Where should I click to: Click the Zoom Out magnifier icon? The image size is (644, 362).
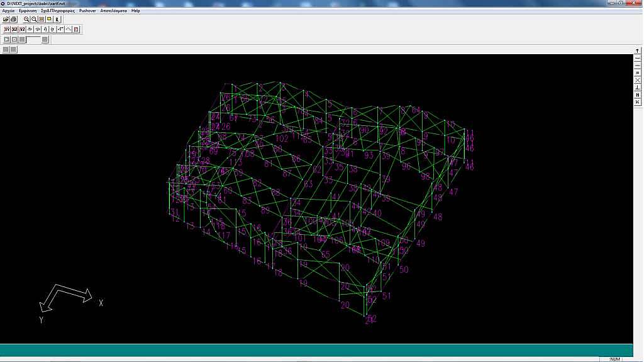coord(34,20)
